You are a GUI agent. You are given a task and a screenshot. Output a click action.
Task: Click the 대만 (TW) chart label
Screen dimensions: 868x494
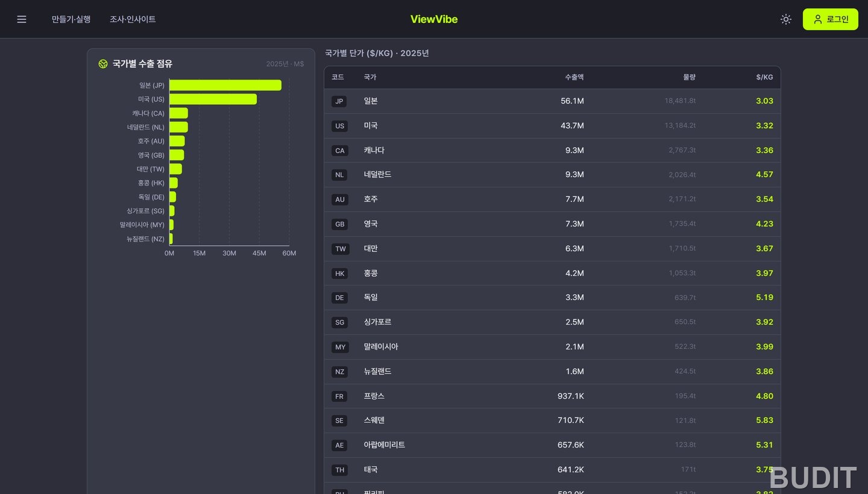[x=151, y=169]
